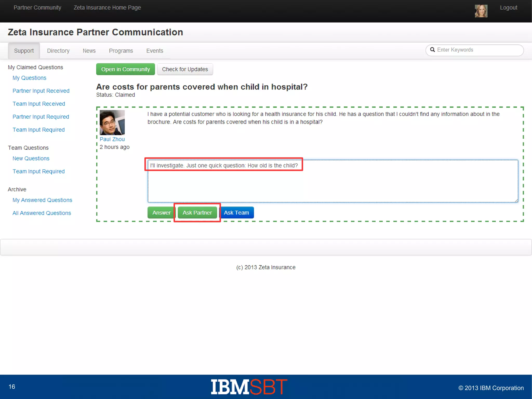Open Team Input Required under Team Questions
The height and width of the screenshot is (399, 532).
[39, 171]
